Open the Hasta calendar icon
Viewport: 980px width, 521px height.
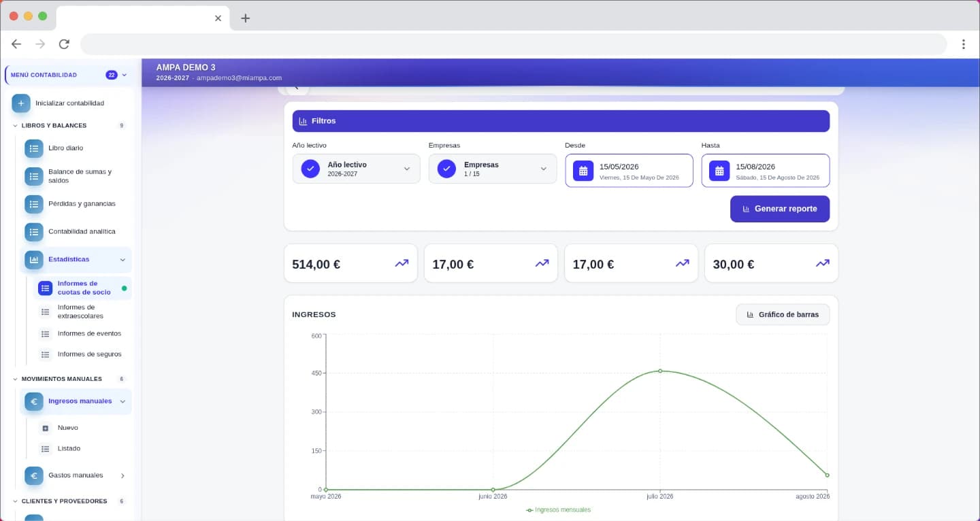(x=719, y=171)
